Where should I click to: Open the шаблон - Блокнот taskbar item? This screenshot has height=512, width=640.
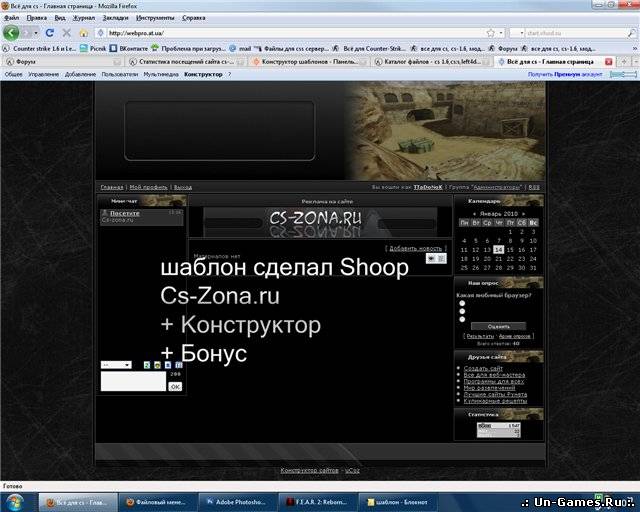point(397,501)
